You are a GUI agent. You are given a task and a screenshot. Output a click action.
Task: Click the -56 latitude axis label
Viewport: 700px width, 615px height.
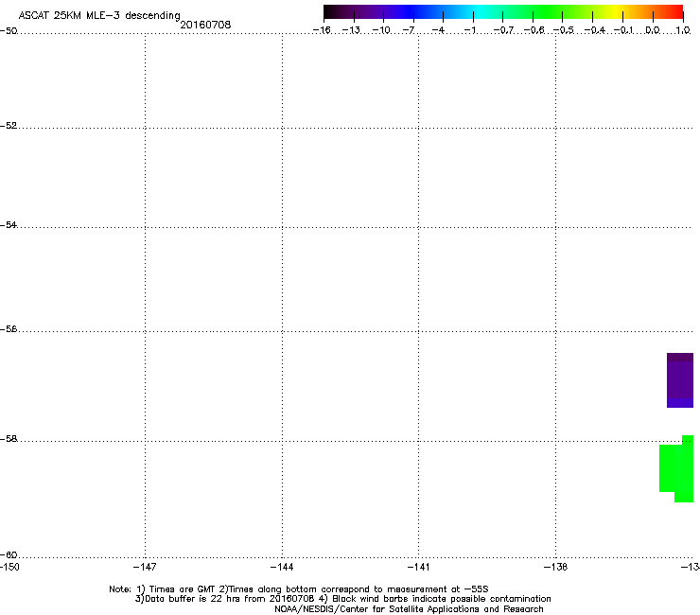point(9,329)
